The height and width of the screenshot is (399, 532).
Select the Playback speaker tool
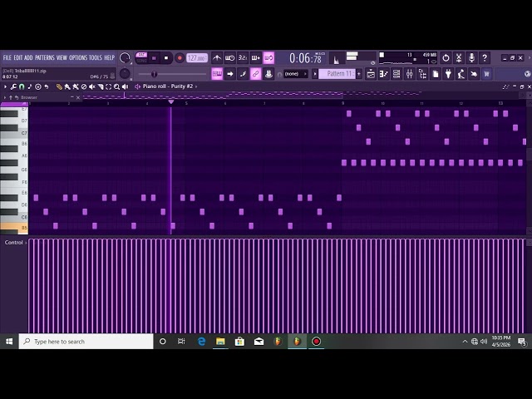(x=126, y=86)
